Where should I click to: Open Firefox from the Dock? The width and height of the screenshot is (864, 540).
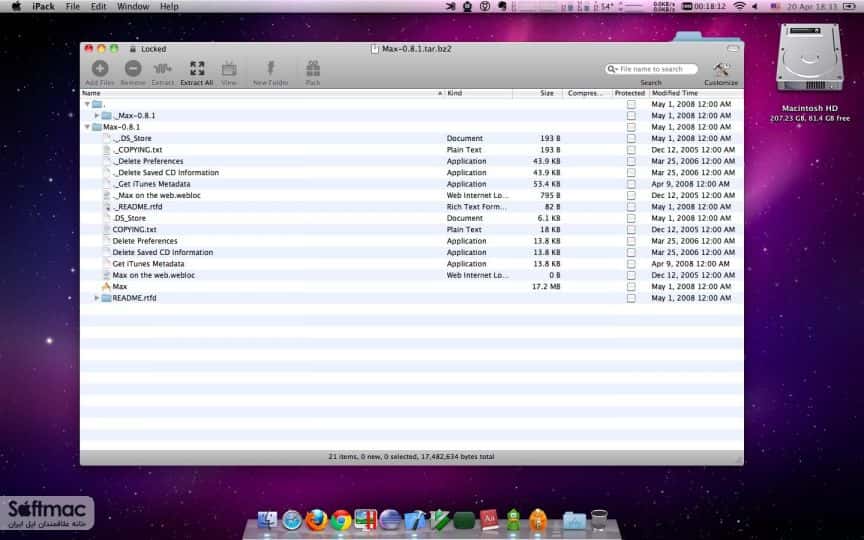[317, 520]
